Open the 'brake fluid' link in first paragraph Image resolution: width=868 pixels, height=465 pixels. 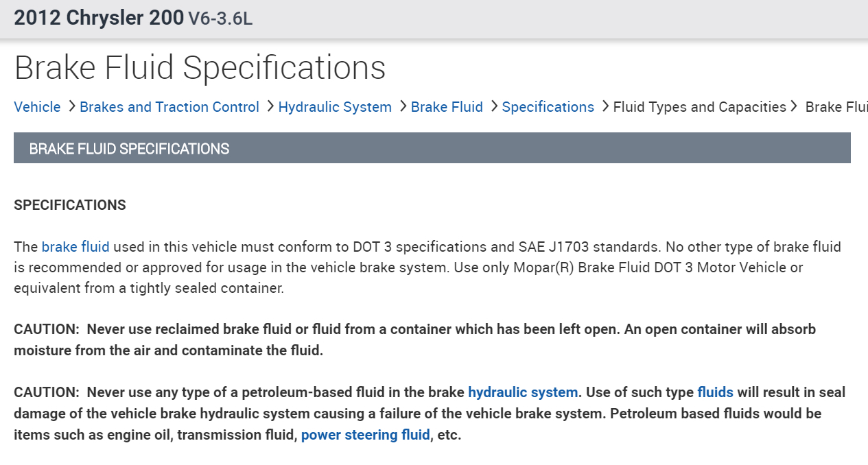[75, 247]
